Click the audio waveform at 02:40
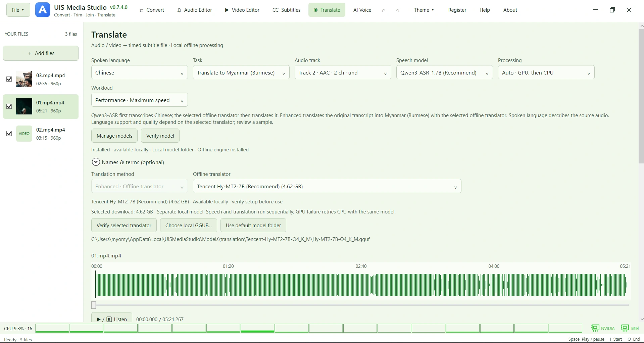Image resolution: width=644 pixels, height=343 pixels. [x=361, y=285]
